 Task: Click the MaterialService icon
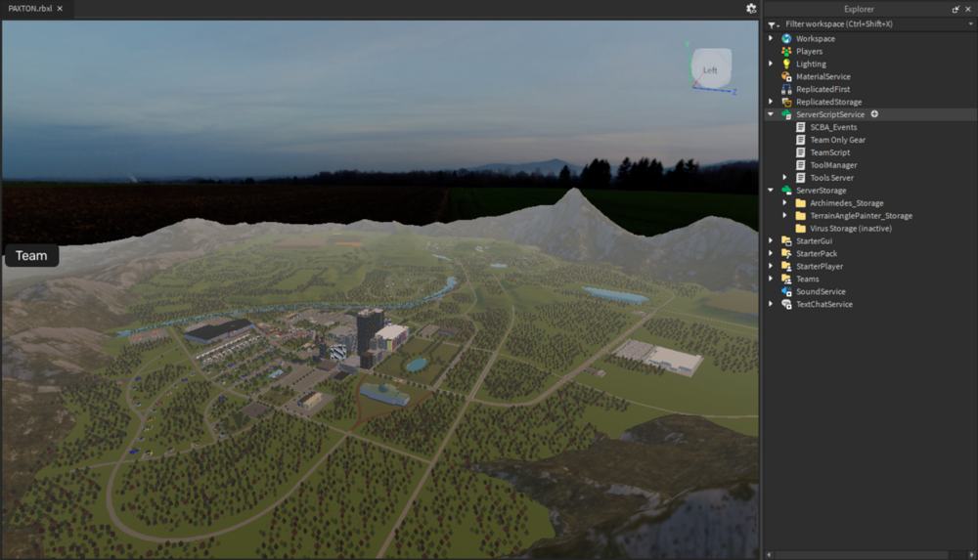click(x=786, y=76)
